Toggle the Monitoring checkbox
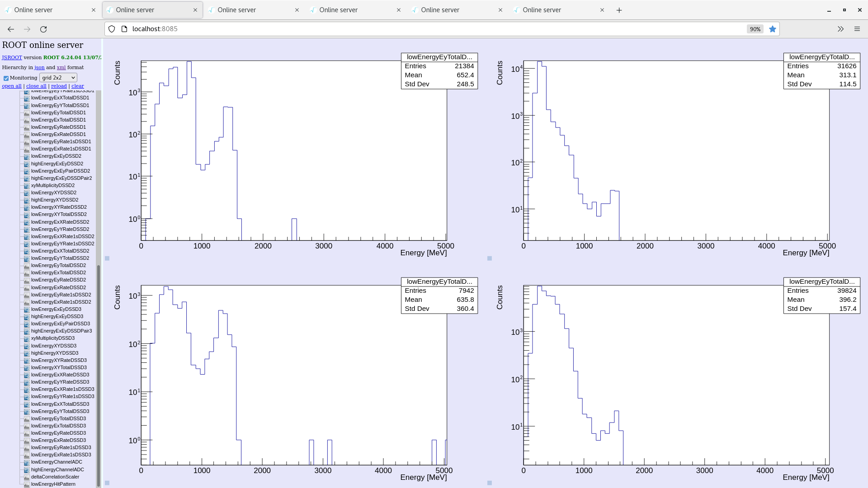 [x=6, y=78]
